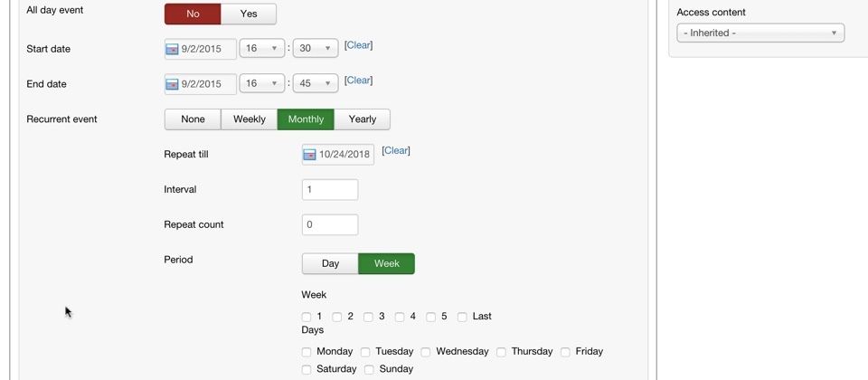Open the Start date minutes dropdown
The width and height of the screenshot is (868, 380).
[x=315, y=49]
